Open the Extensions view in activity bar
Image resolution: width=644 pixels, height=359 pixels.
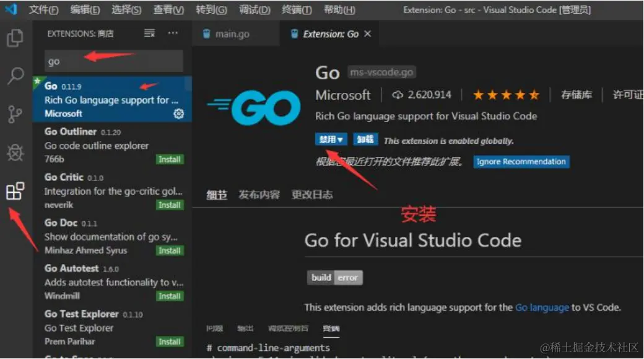coord(15,191)
